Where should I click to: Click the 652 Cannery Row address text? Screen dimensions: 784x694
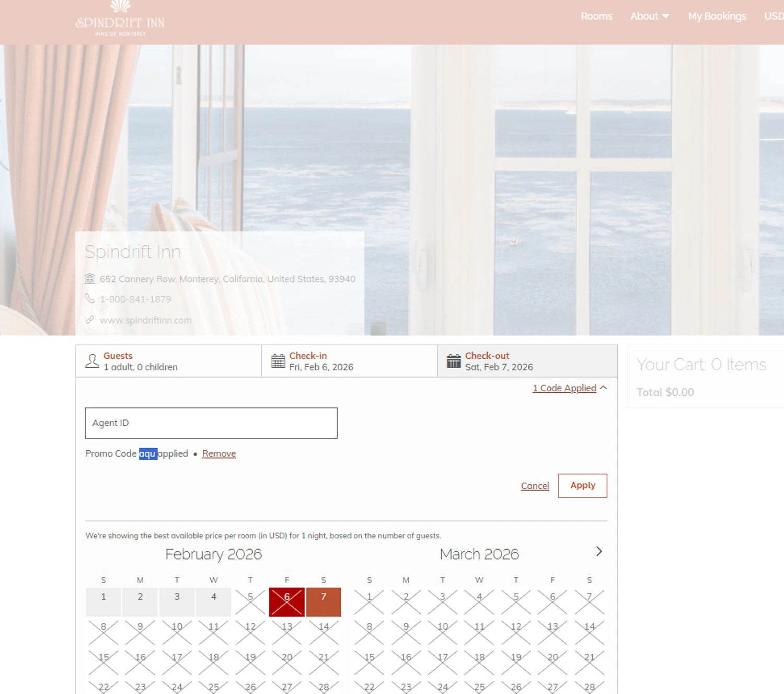(227, 279)
